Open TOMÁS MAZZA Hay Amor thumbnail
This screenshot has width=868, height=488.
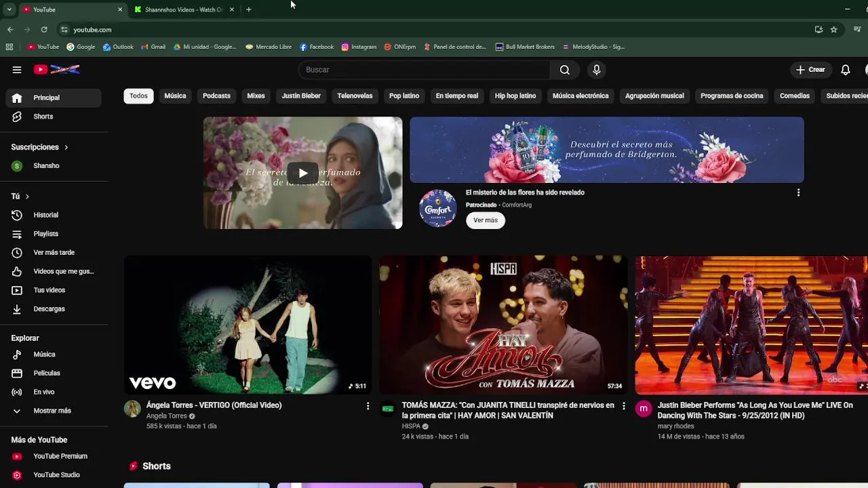(503, 325)
